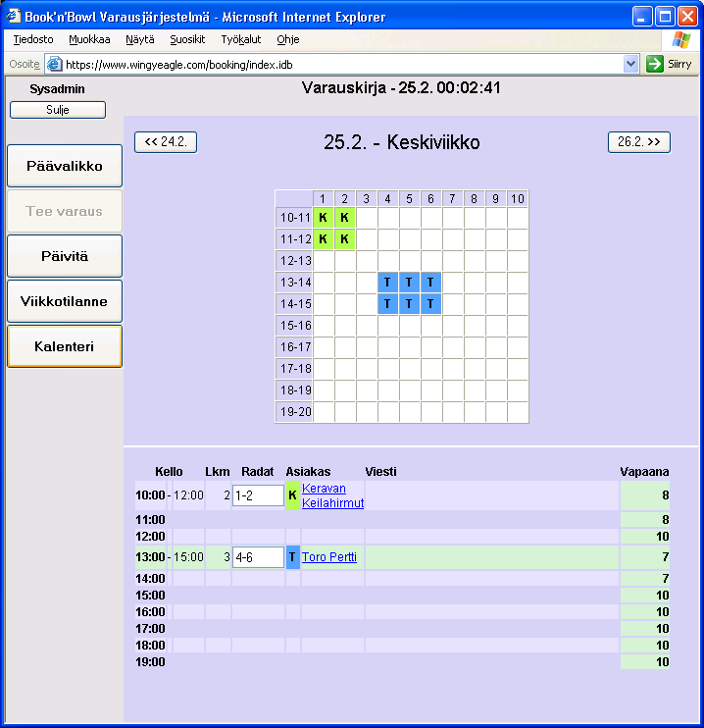Viewport: 704px width, 728px height.
Task: Open Keravan Keilahirmut customer link
Action: click(x=332, y=495)
